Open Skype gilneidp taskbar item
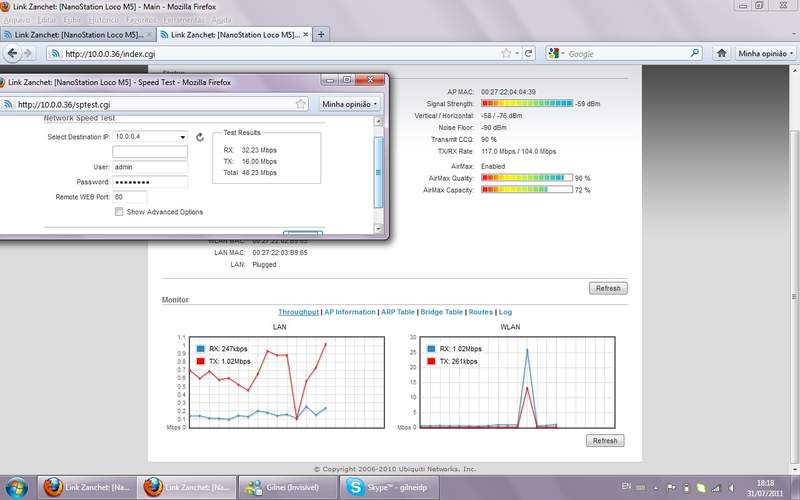The height and width of the screenshot is (500, 800). pos(389,487)
